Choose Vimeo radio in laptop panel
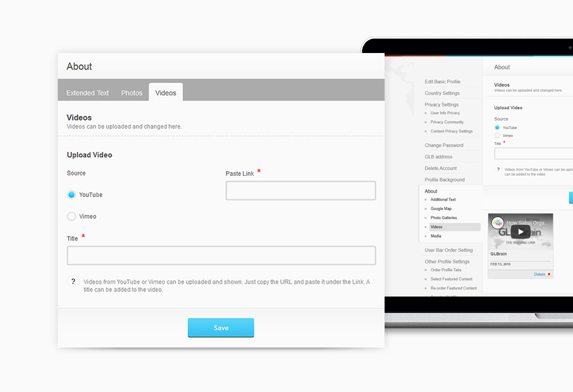Image resolution: width=573 pixels, height=392 pixels. (497, 135)
